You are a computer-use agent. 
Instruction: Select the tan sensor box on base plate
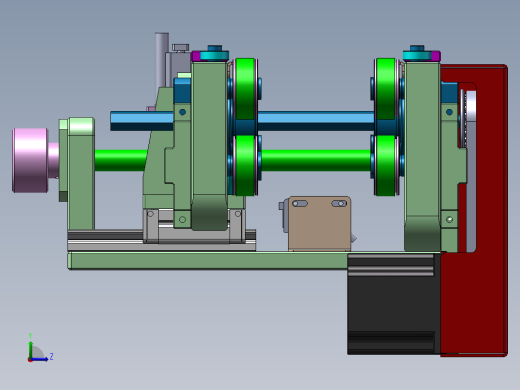[319, 223]
